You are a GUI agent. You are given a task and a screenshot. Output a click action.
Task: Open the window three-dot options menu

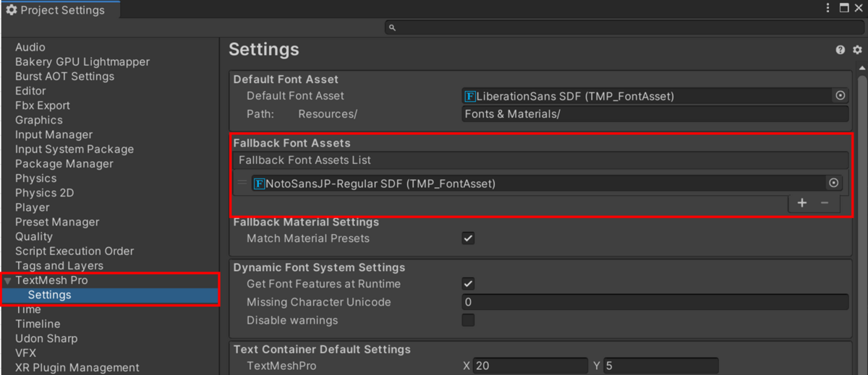pyautogui.click(x=828, y=8)
